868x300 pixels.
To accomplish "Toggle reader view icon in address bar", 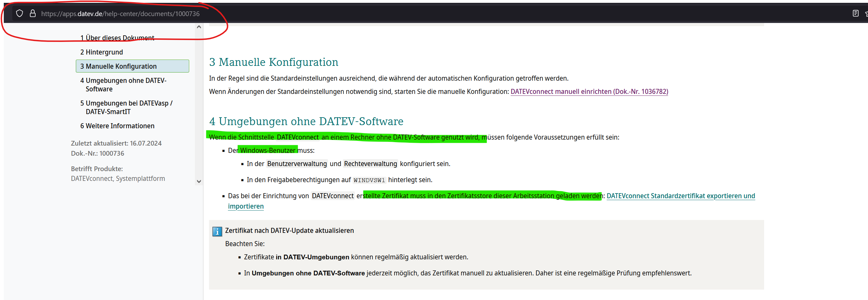I will (855, 14).
